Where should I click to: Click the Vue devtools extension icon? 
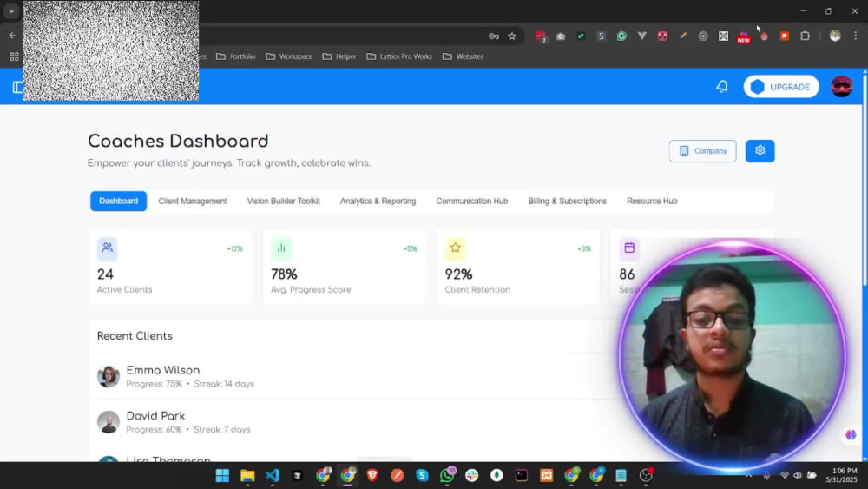(x=642, y=36)
